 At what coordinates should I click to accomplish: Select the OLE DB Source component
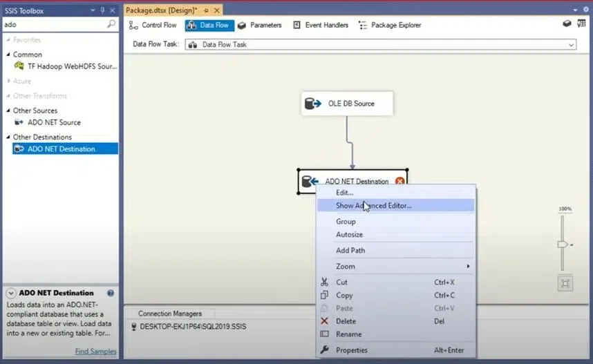(347, 103)
